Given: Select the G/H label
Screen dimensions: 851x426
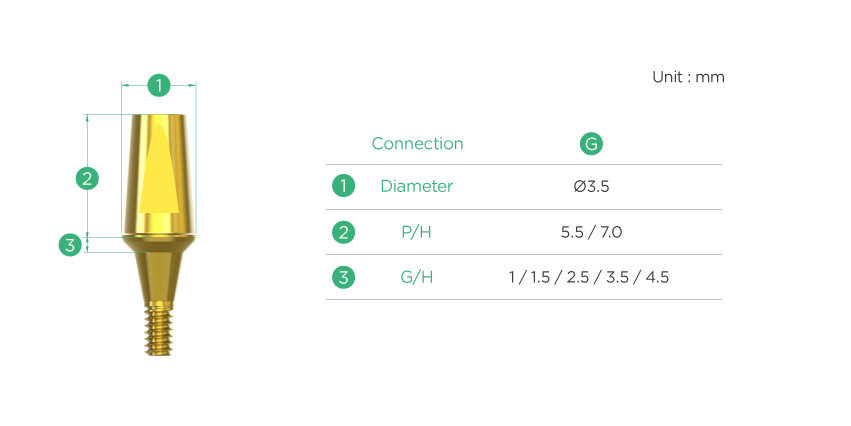Looking at the screenshot, I should coord(416,277).
